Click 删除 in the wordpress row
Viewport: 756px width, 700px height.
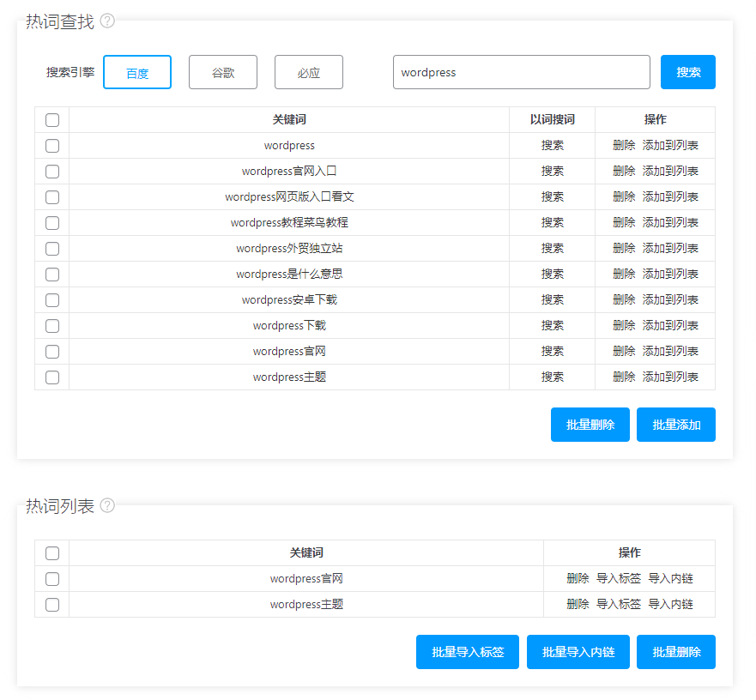(x=624, y=145)
